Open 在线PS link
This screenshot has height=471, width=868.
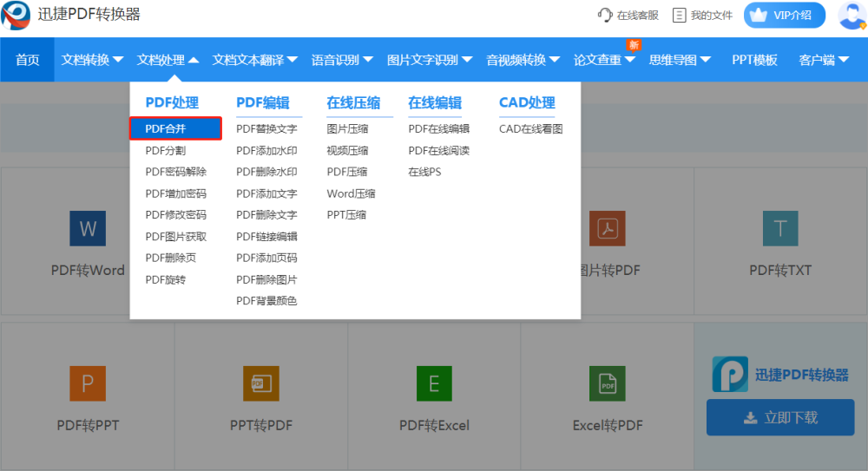point(424,172)
